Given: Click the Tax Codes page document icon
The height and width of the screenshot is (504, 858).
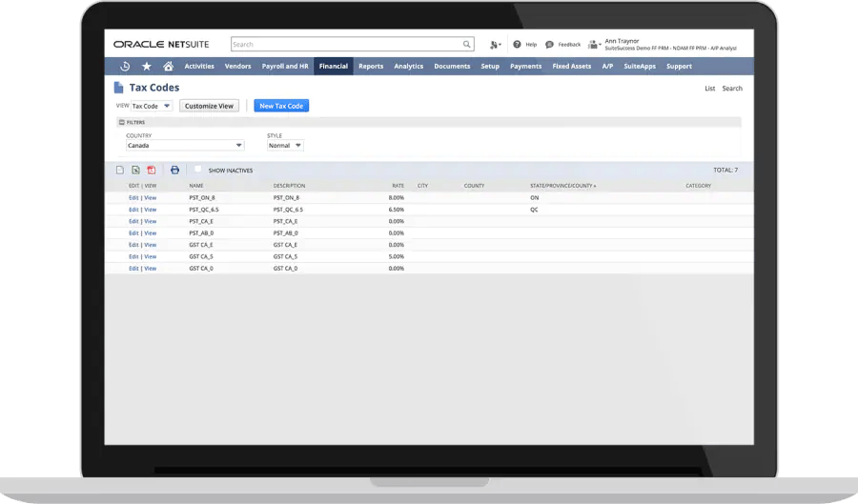Looking at the screenshot, I should 118,88.
